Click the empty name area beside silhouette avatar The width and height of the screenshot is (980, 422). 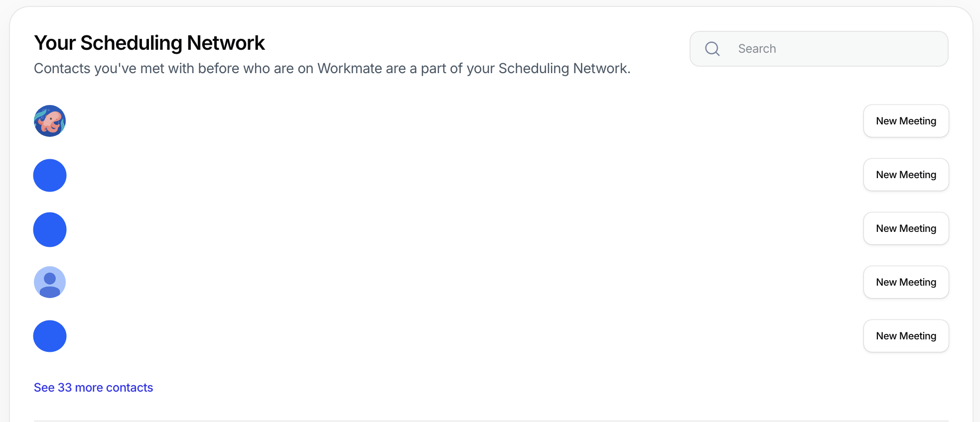click(463, 282)
